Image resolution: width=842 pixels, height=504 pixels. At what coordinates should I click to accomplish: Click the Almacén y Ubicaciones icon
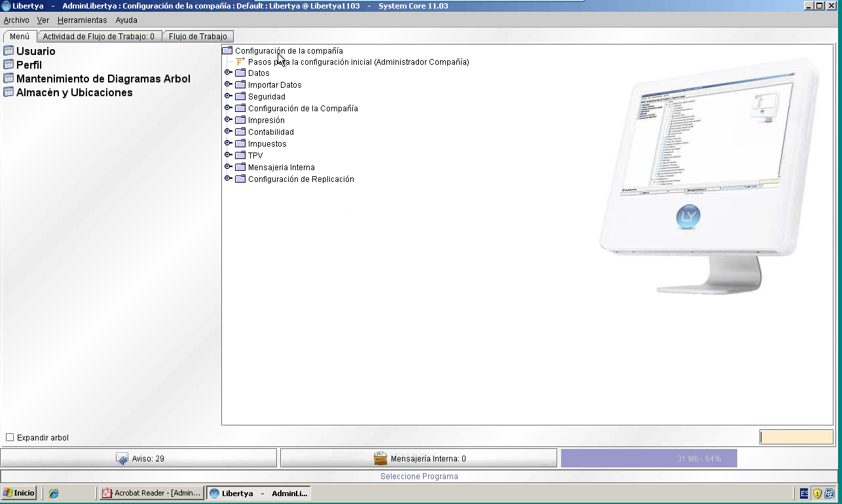coord(9,92)
